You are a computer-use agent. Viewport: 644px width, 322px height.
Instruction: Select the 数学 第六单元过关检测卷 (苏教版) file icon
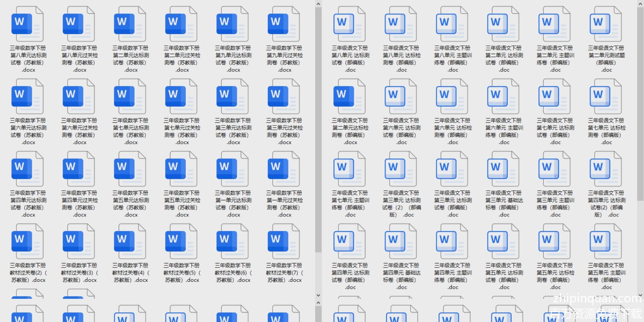click(x=79, y=96)
